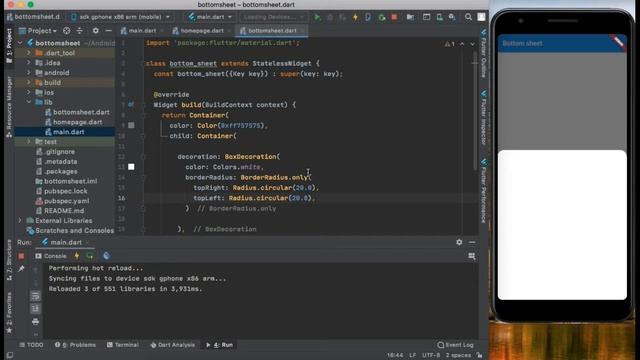Toggle soft-wrap in console
The width and height of the screenshot is (640, 360).
pos(36,296)
